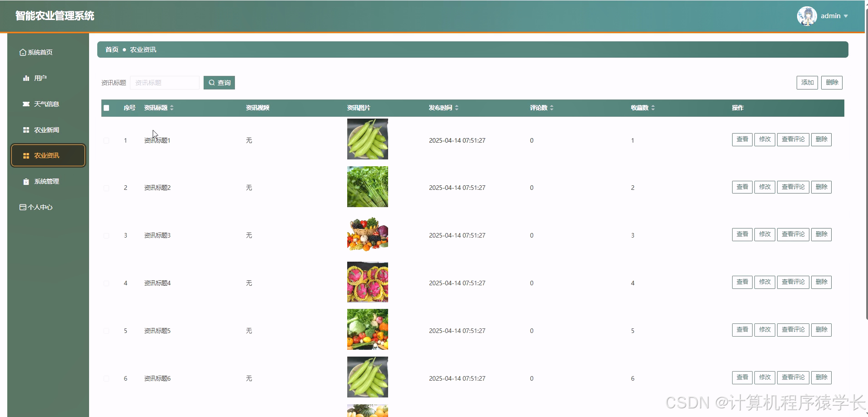Toggle the select-all checkbox in table header
This screenshot has width=868, height=417.
coord(106,108)
